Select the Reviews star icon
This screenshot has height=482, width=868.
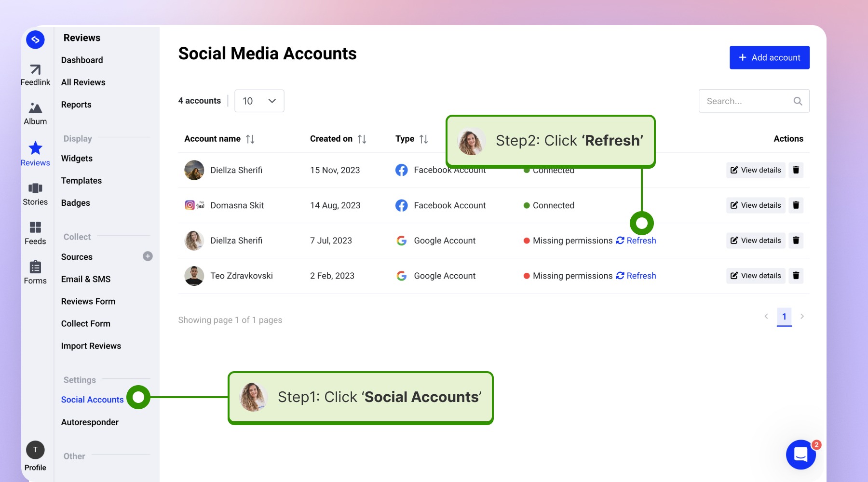[35, 148]
